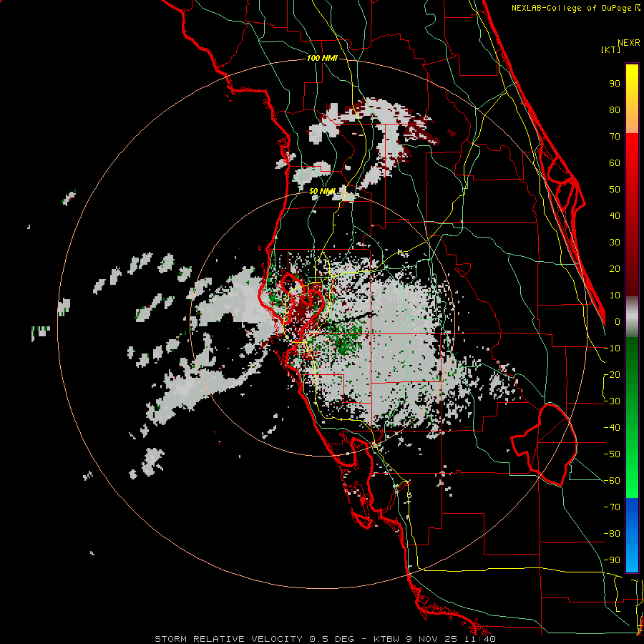Click the positive 50 scale value
Screen dimensions: 644x644
[x=615, y=190]
